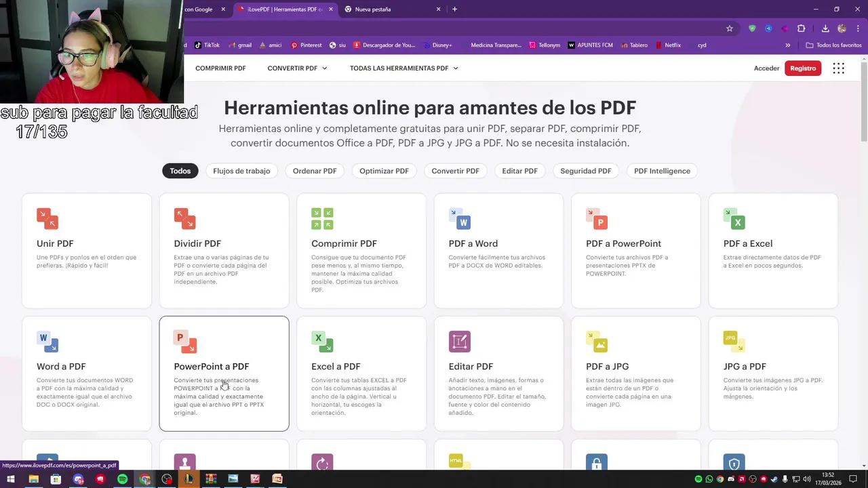The width and height of the screenshot is (868, 488).
Task: Open the Unir PDF tool icon
Action: click(x=47, y=218)
